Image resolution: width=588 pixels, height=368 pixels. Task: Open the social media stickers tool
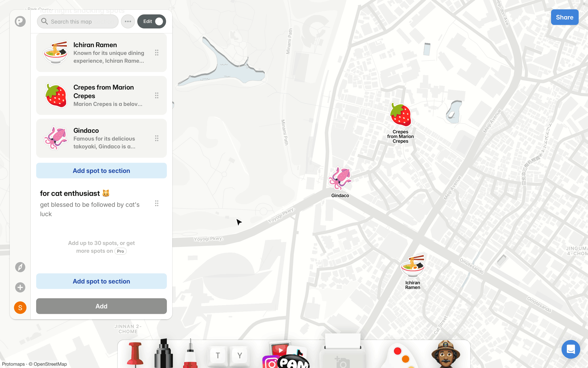[x=285, y=355]
